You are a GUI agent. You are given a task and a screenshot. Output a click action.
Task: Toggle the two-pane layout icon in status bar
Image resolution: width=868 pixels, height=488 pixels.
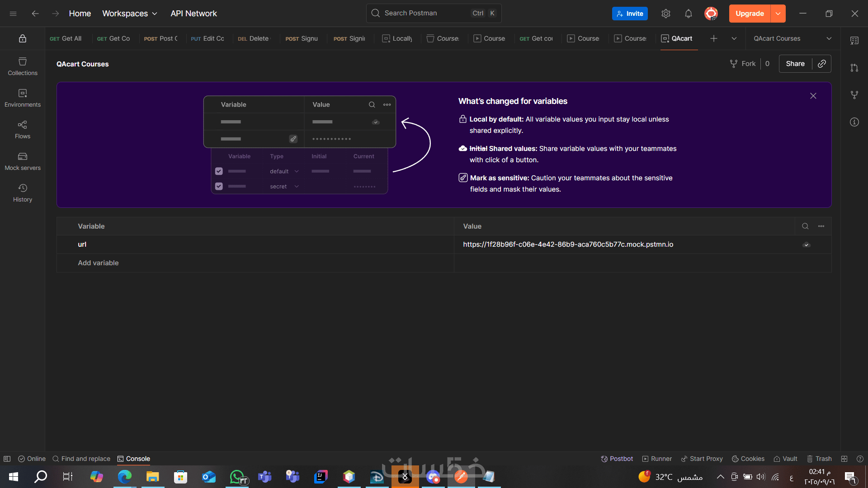(844, 459)
